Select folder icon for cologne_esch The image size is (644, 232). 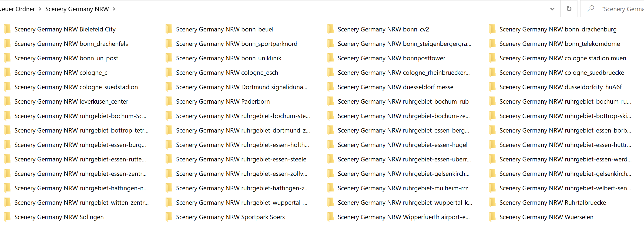169,73
